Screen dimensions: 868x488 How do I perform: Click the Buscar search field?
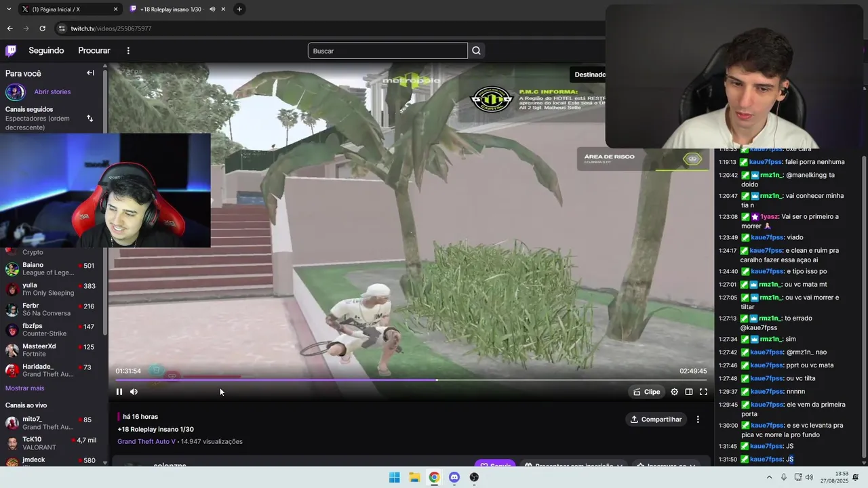pyautogui.click(x=388, y=51)
